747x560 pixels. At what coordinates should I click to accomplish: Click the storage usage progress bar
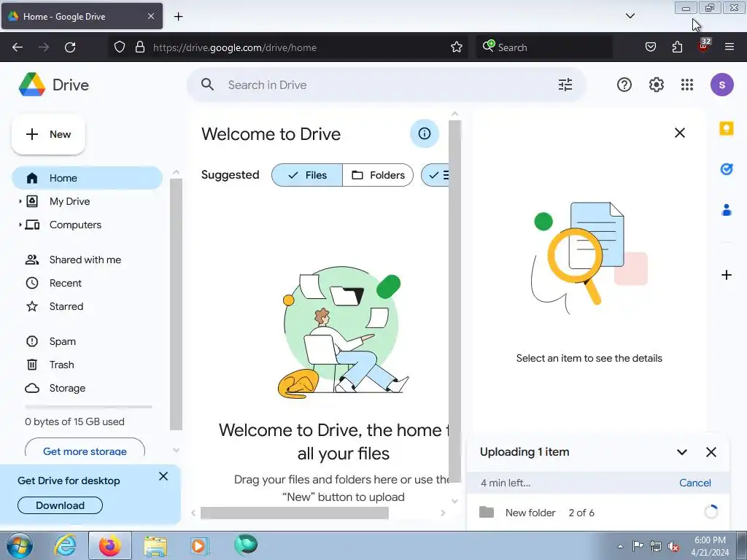coord(88,407)
